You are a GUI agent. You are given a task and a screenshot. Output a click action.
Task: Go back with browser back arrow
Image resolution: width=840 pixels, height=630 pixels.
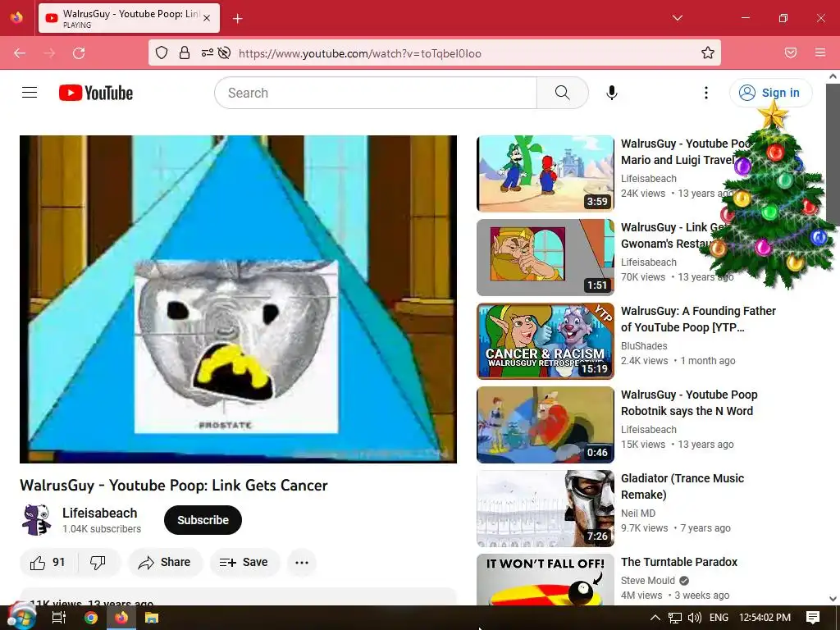[20, 53]
